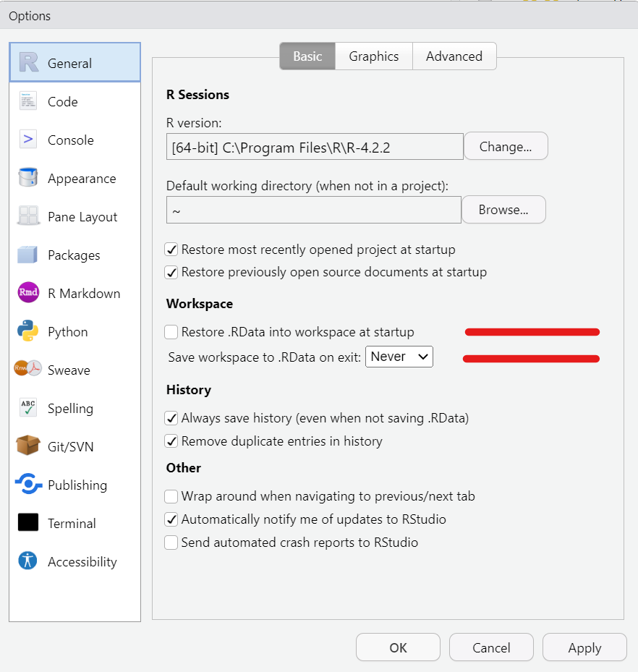The width and height of the screenshot is (638, 672).
Task: Switch to the Graphics tab
Action: [x=373, y=56]
